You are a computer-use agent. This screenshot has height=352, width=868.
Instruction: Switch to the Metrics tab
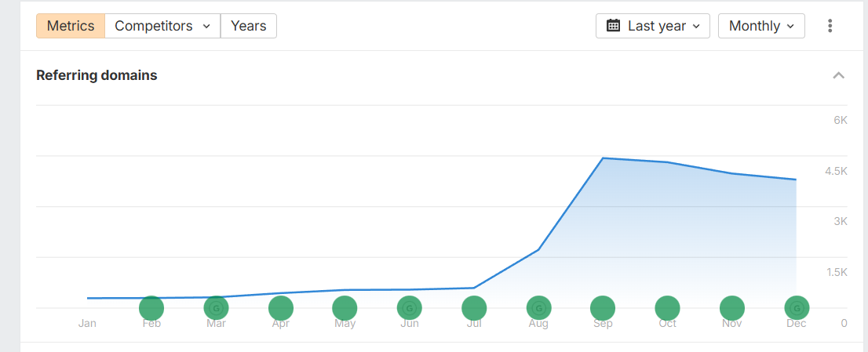[71, 26]
